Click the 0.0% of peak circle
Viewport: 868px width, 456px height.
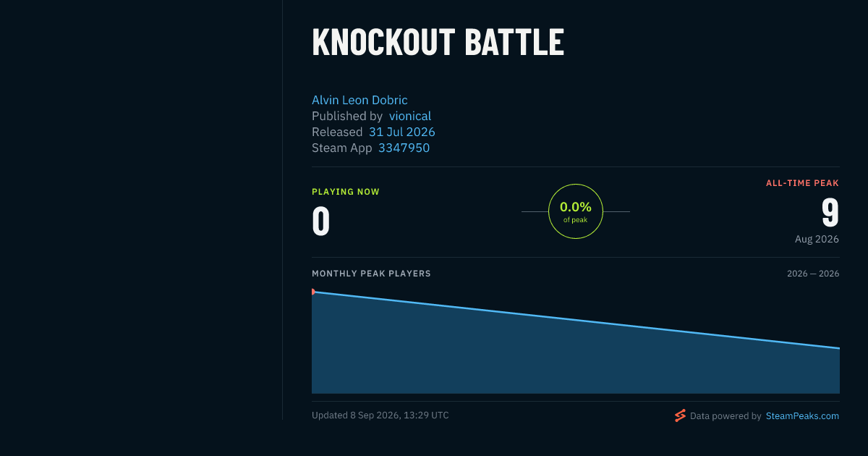pos(576,211)
